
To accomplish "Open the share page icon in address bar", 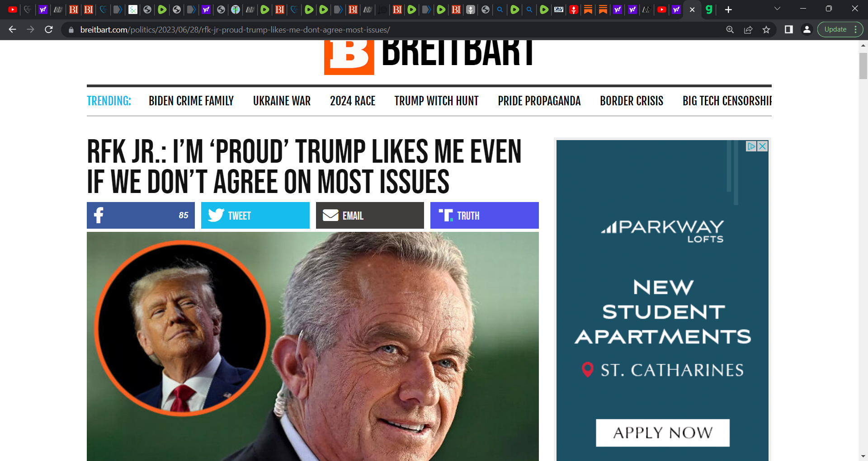I will pos(748,29).
